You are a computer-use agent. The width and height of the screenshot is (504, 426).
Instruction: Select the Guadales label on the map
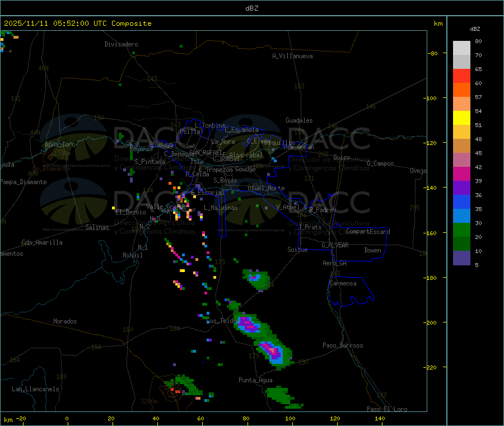pos(299,120)
